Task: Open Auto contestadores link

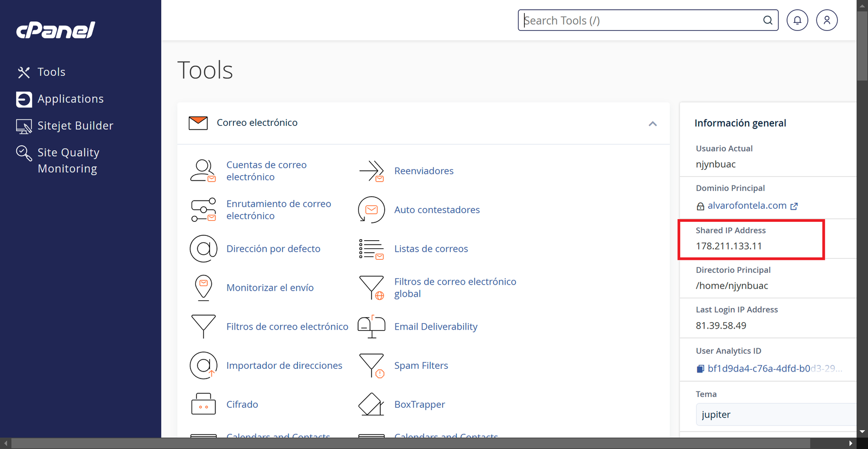Action: coord(437,210)
